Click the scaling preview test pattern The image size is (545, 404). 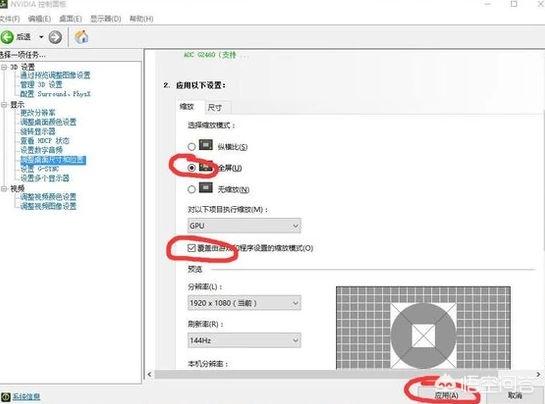[423, 328]
